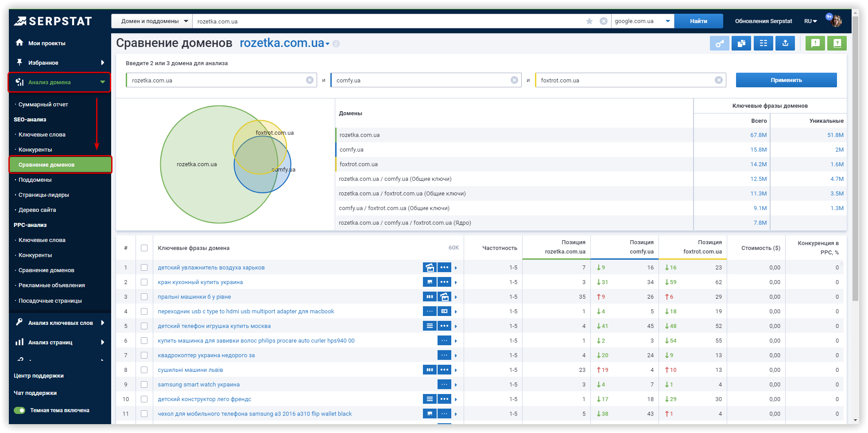Go to 'Поддомены' in the sidebar
868x433 pixels.
click(35, 180)
